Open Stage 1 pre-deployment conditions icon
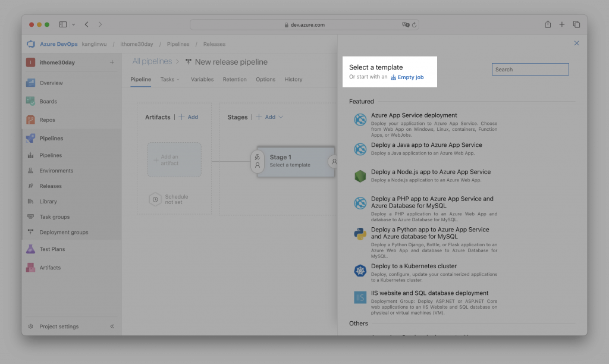The height and width of the screenshot is (364, 609). [x=257, y=161]
